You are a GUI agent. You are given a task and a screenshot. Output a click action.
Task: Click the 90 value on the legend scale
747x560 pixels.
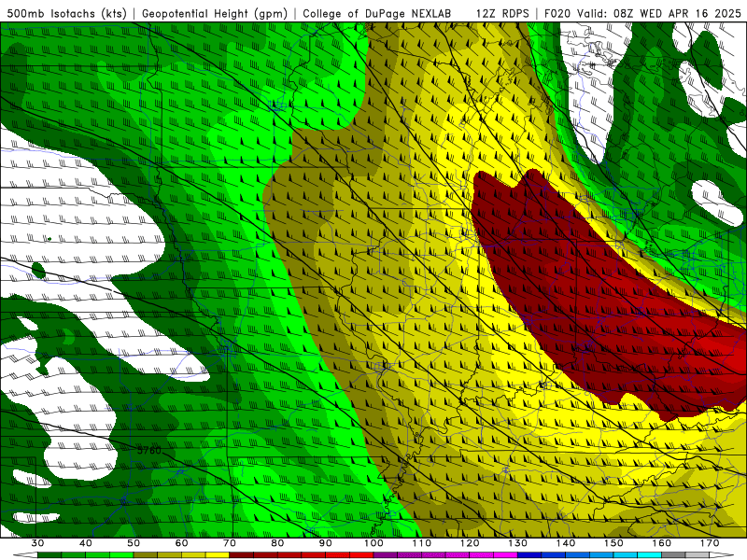(x=326, y=543)
